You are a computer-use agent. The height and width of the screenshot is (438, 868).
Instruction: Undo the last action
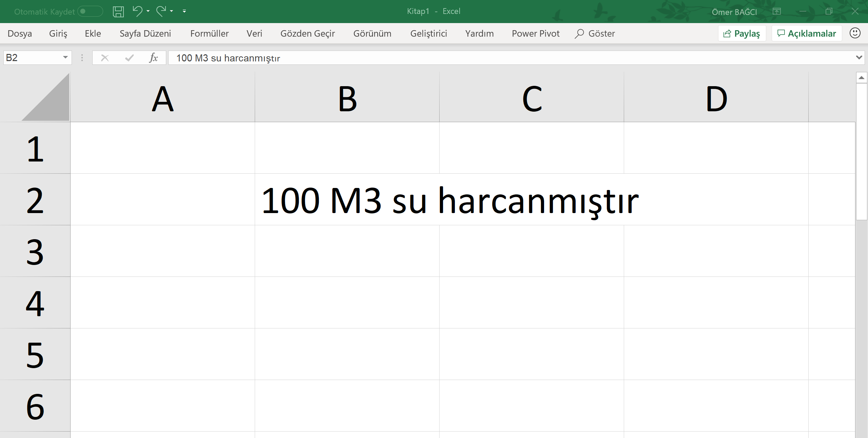pyautogui.click(x=137, y=11)
